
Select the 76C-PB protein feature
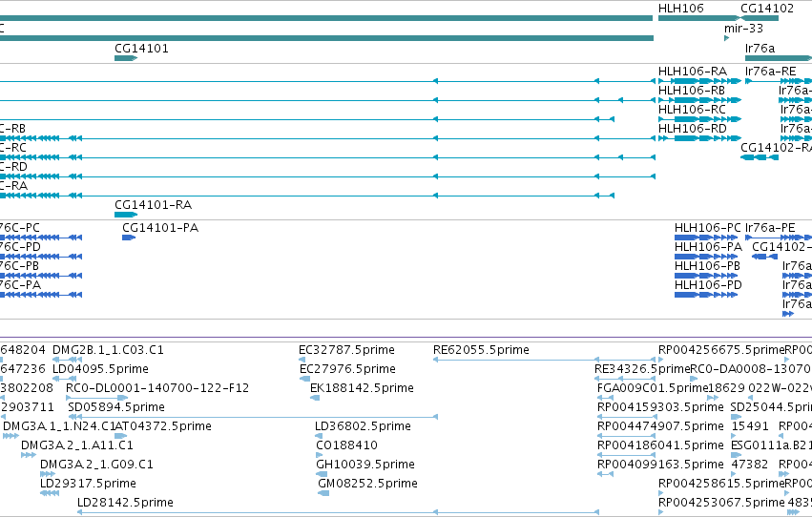[x=41, y=276]
